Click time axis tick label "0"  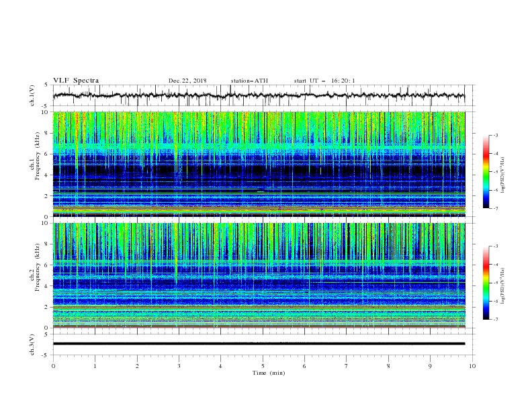[53, 366]
